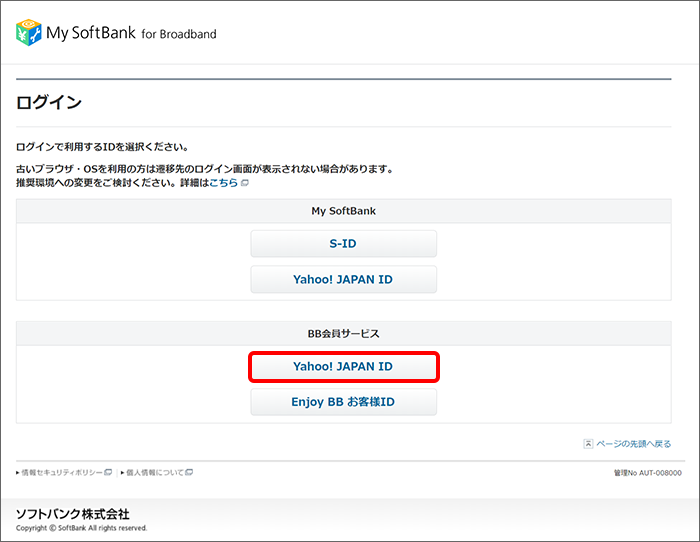700x542 pixels.
Task: Select Yahoo! JAPAN ID under BB会員サービス
Action: (x=343, y=367)
